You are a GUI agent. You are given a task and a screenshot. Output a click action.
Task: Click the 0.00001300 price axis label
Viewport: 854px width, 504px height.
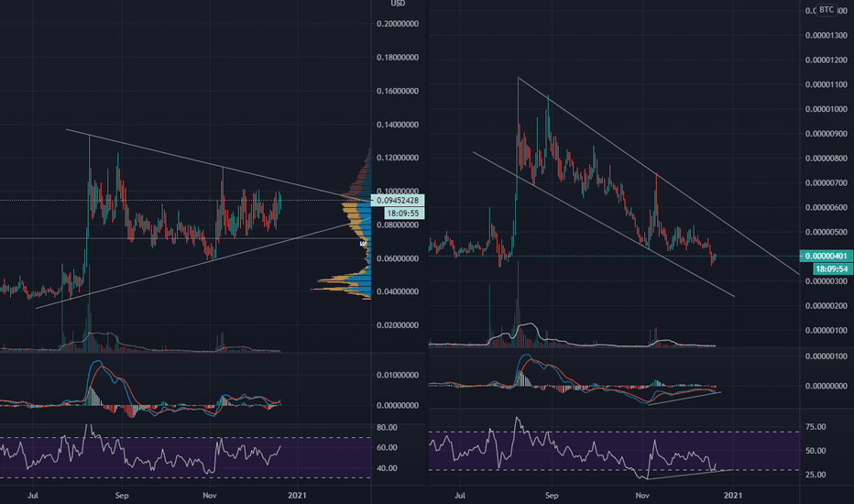click(x=827, y=36)
